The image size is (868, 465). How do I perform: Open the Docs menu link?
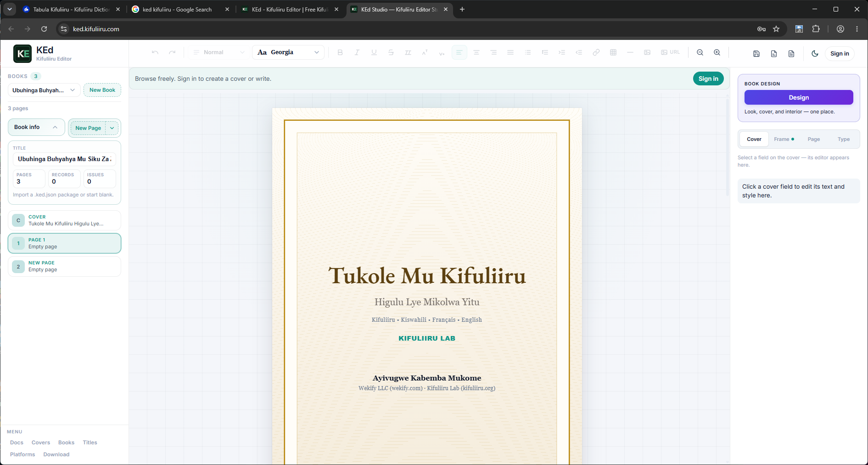(17, 443)
